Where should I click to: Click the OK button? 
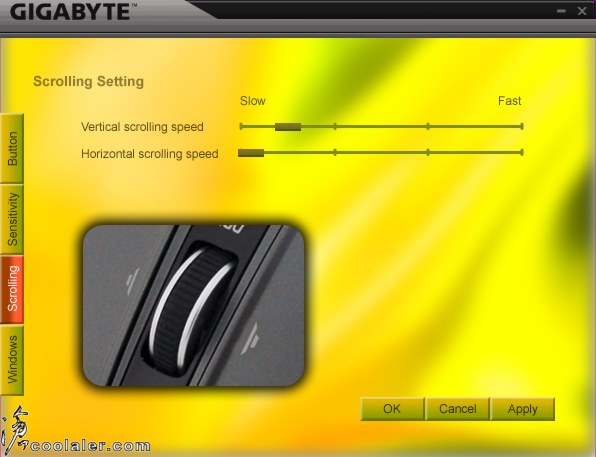[392, 409]
